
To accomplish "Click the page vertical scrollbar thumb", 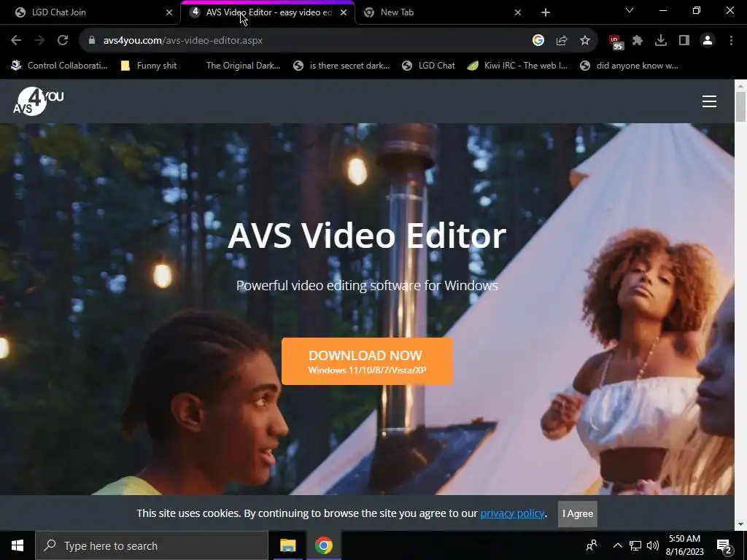I will point(740,107).
